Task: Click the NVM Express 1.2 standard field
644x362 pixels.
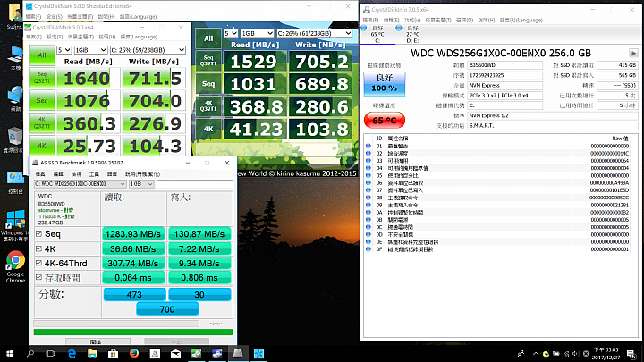Action: click(x=553, y=115)
